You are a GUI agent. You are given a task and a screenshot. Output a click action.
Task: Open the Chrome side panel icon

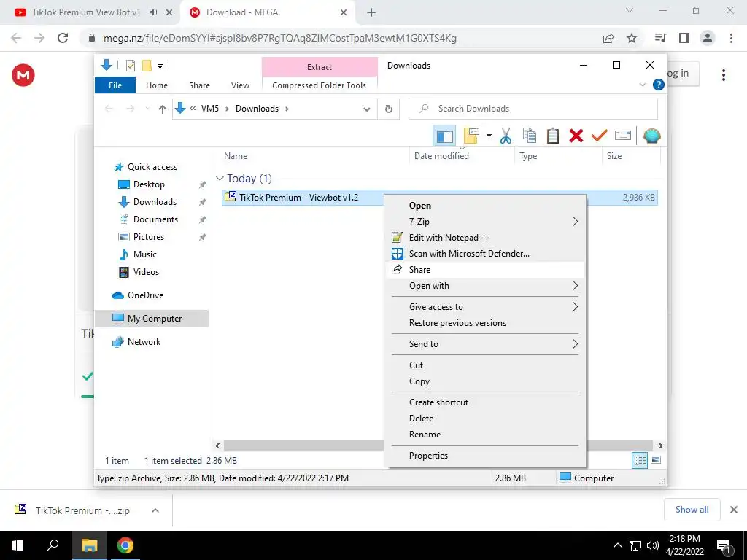point(684,38)
